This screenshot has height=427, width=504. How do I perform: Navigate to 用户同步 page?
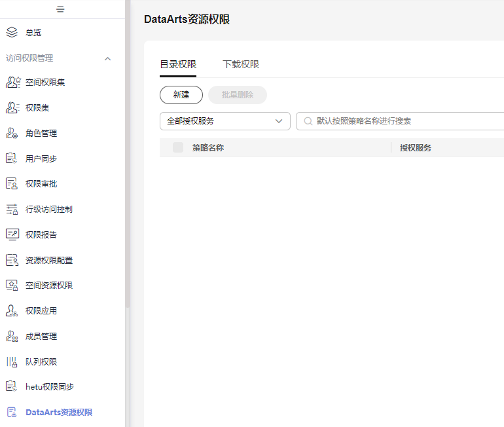41,158
